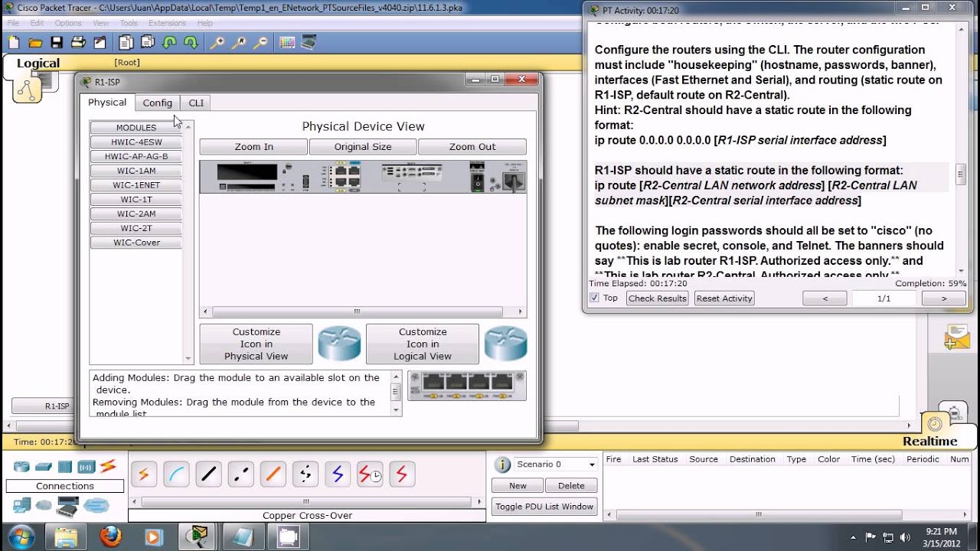Click the magnifier Zoom In toolbar icon
The height and width of the screenshot is (551, 980).
217,43
